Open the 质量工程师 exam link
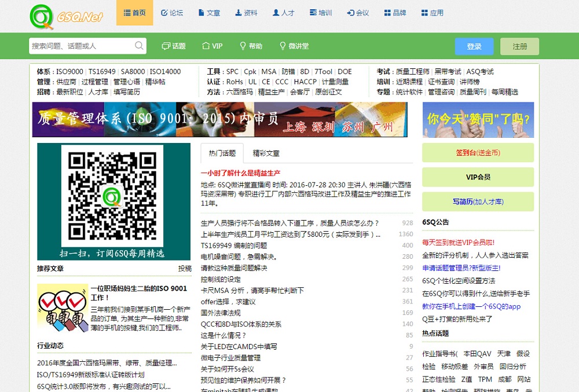579x392 pixels. [412, 72]
